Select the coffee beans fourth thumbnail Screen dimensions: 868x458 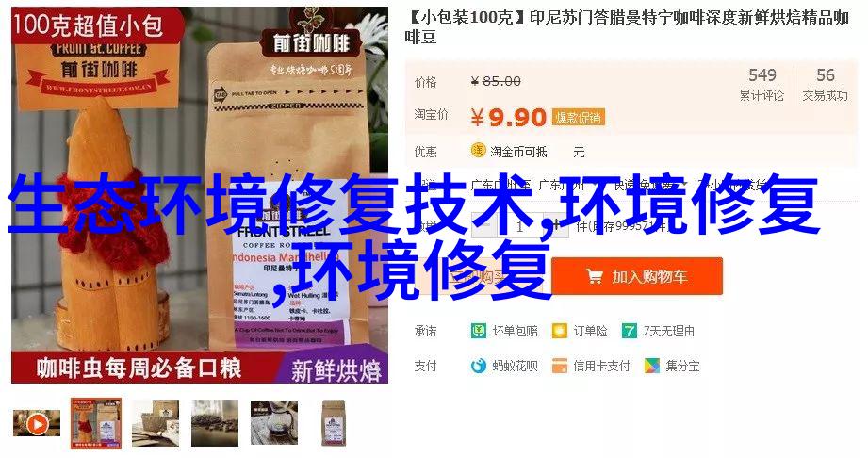215,423
